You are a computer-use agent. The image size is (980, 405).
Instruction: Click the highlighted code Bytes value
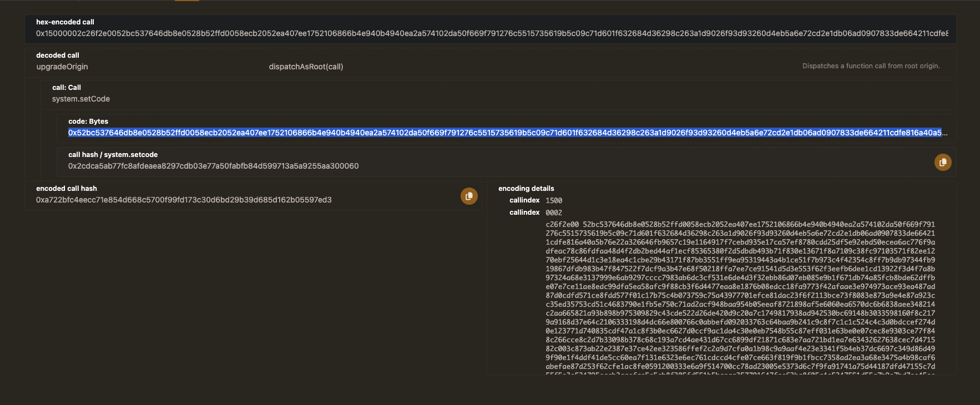[x=505, y=133]
